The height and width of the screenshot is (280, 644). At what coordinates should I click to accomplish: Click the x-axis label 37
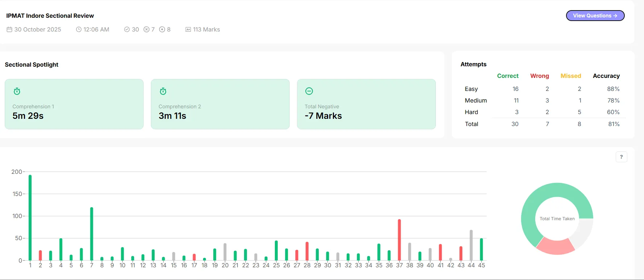click(x=399, y=265)
